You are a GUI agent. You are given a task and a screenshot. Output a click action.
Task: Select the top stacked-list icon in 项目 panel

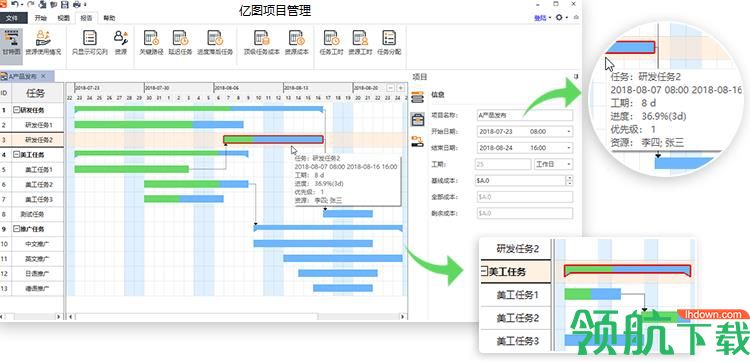click(418, 97)
